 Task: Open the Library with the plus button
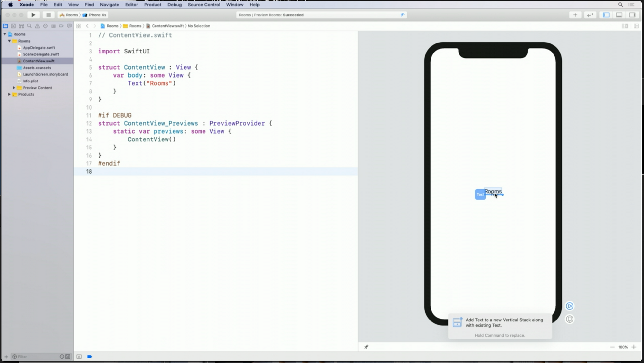coord(575,15)
